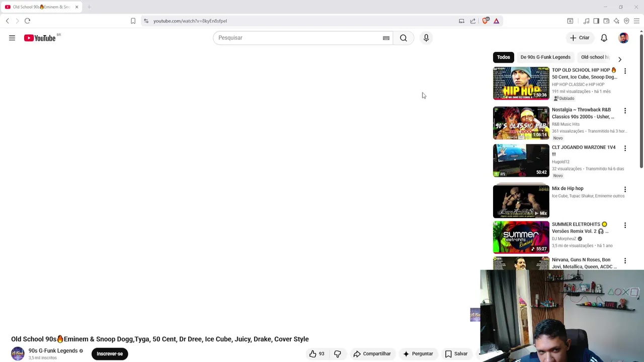644x362 pixels.
Task: Select the Todos filter chip
Action: tap(504, 57)
